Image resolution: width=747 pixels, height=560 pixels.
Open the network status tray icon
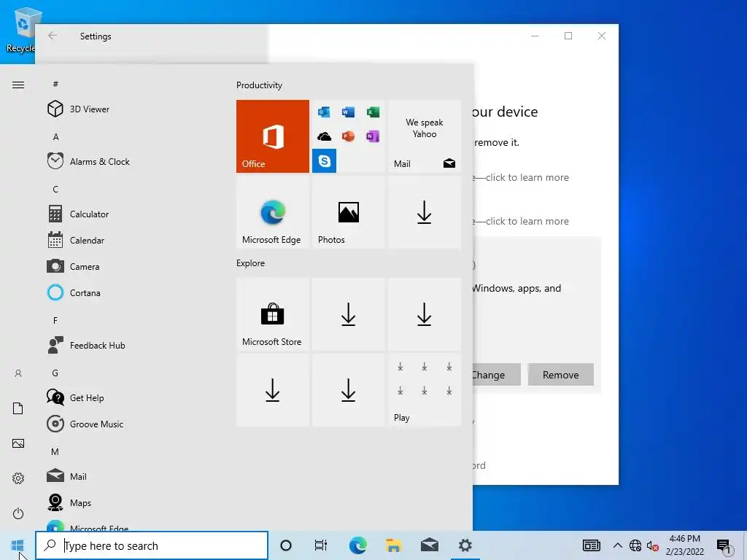(x=635, y=545)
